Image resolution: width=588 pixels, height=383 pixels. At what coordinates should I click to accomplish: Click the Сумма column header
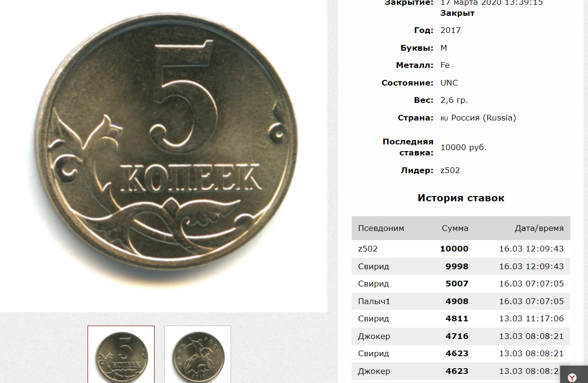[x=455, y=228]
